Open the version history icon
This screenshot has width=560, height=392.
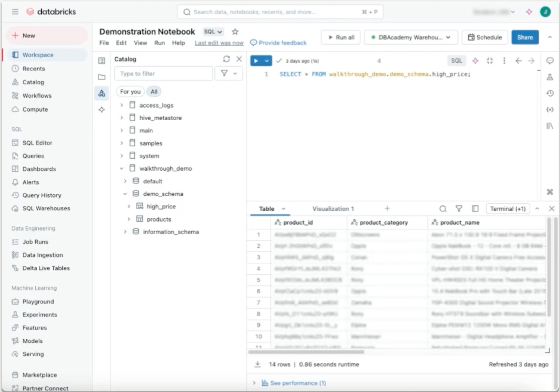[550, 93]
